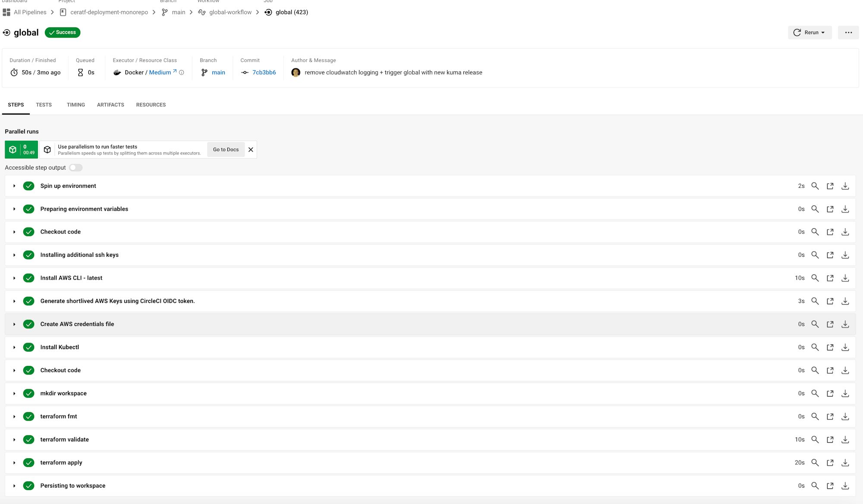
Task: Click the author avatar next to the message
Action: [296, 72]
